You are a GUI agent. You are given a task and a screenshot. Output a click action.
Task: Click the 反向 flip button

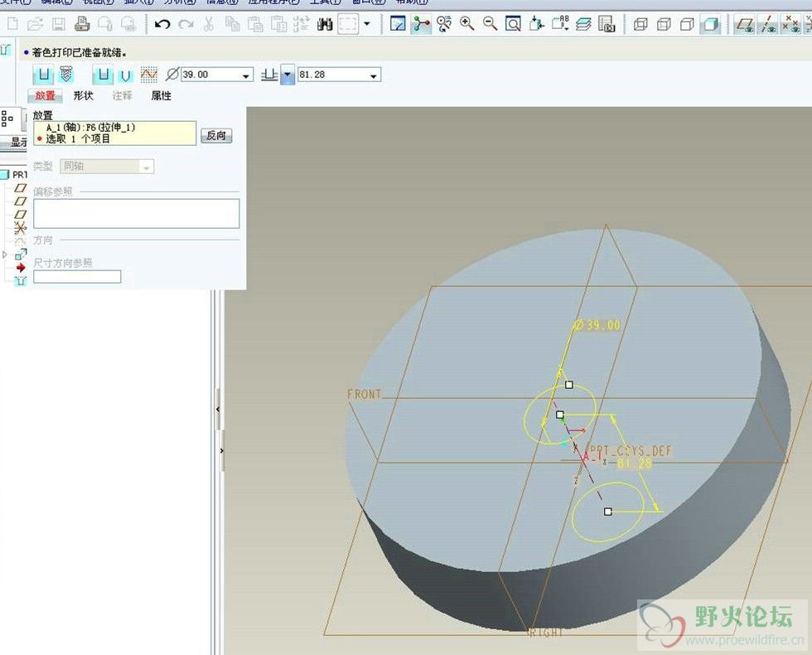(x=216, y=136)
